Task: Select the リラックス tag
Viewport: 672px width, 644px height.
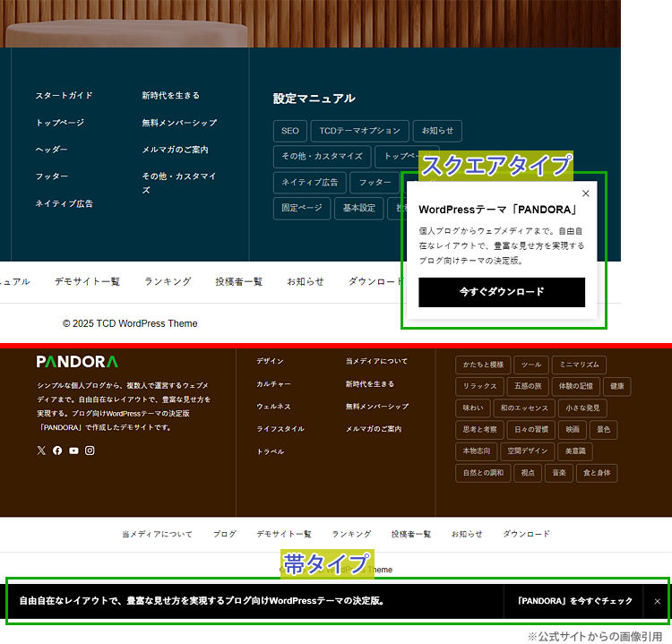Action: click(479, 386)
